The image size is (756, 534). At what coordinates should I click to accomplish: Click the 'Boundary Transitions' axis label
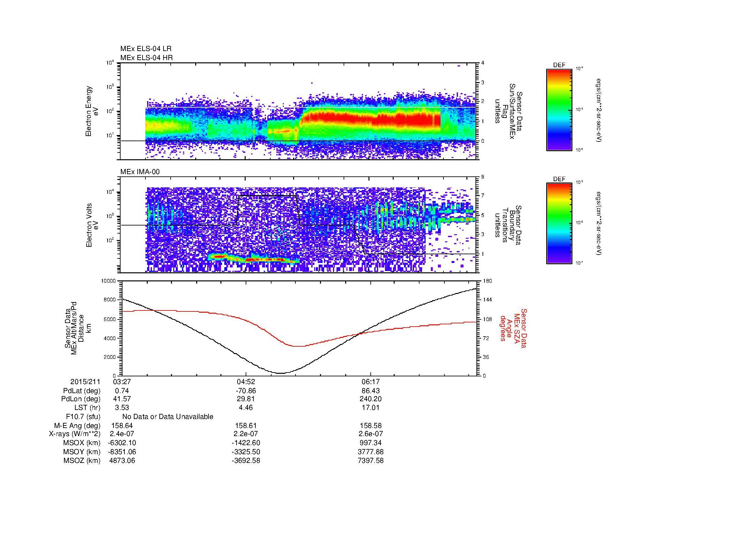508,225
